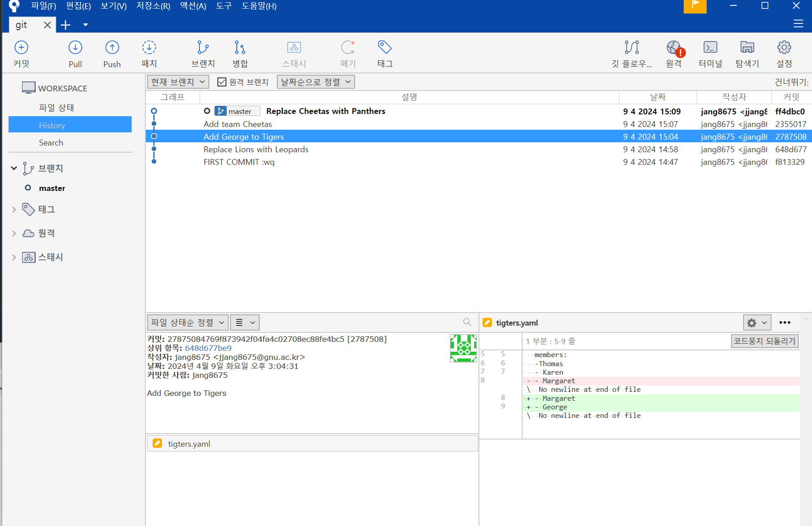Click the 브랜치 (Branch) toolbar icon

coord(203,53)
